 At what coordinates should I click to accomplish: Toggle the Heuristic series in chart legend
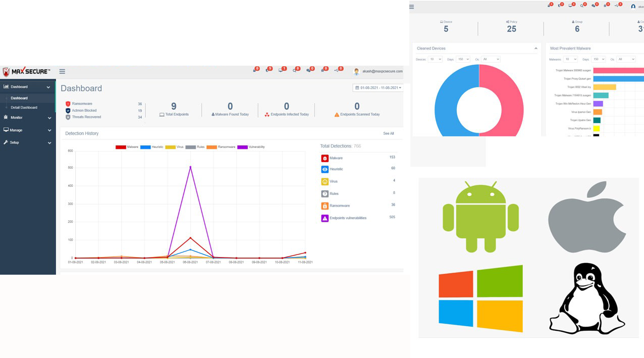pyautogui.click(x=152, y=147)
